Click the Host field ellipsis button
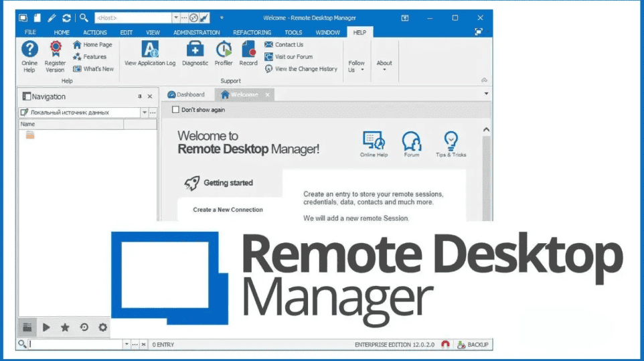644x361 pixels. click(x=184, y=17)
